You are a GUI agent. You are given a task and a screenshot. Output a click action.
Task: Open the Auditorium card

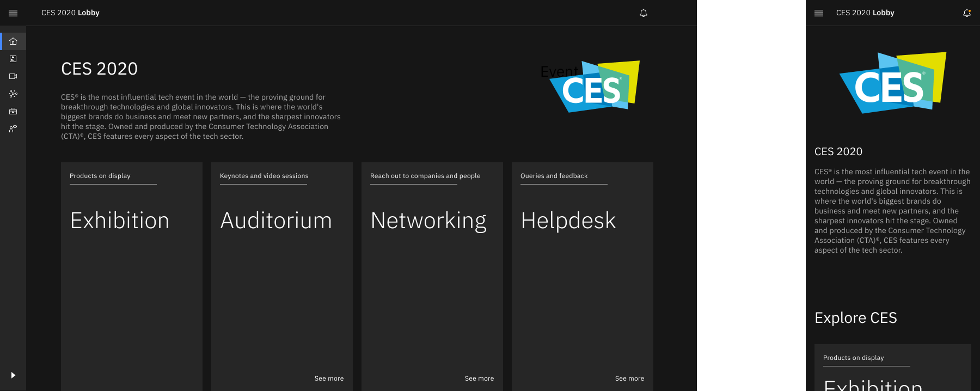point(282,277)
